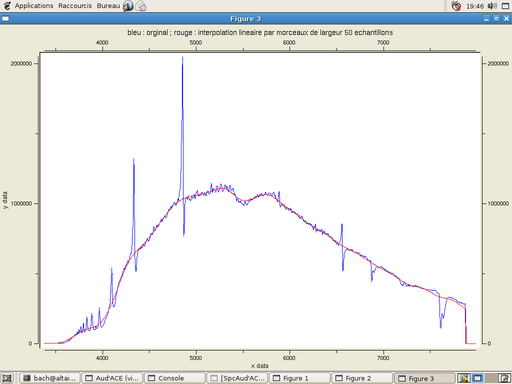Open the window selector in the top panel
512x384 pixels.
pos(505,6)
